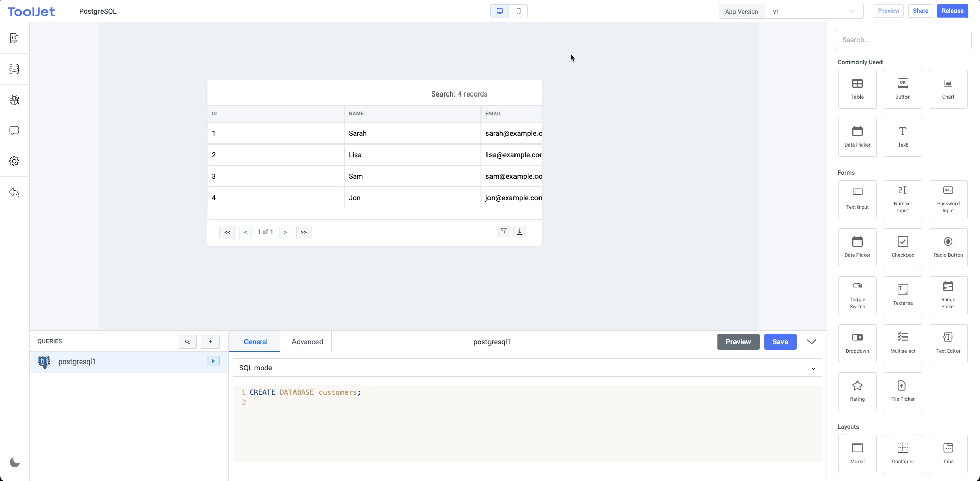Screen dimensions: 980x481
Task: Select the Toggle Switch widget
Action: [x=857, y=296]
